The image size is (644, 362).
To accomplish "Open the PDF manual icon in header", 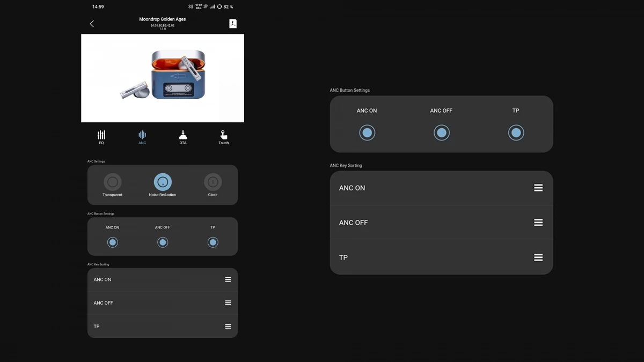I will pos(233,24).
